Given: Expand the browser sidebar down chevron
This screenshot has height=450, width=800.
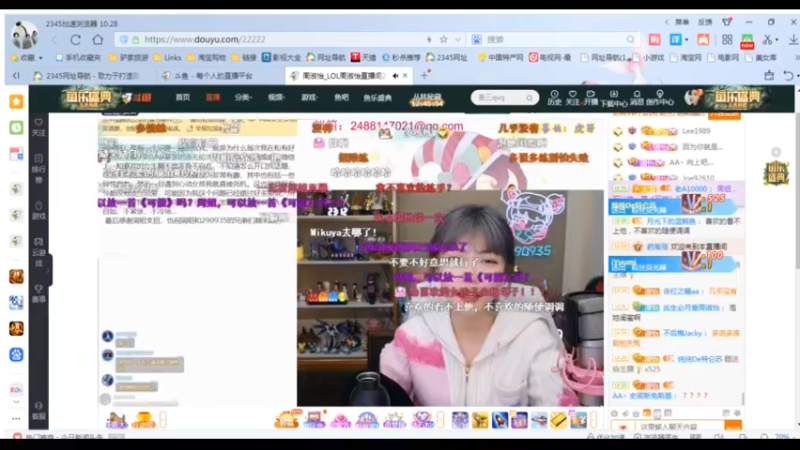Looking at the screenshot, I should [x=16, y=402].
